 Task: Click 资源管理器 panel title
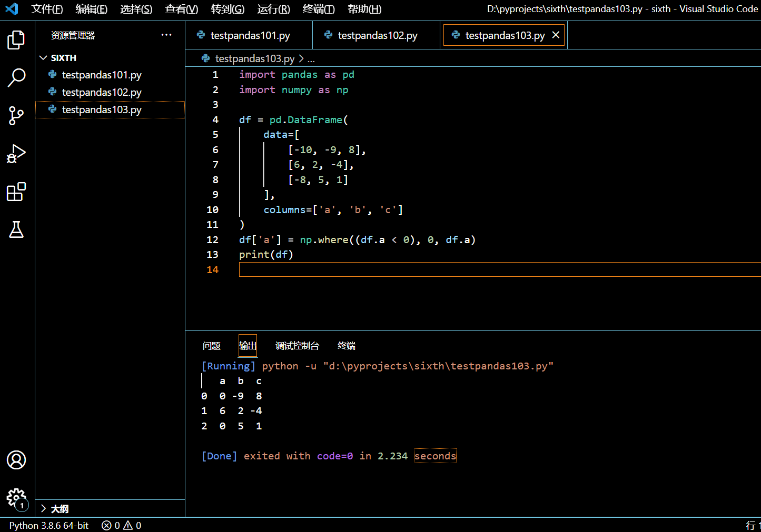73,35
